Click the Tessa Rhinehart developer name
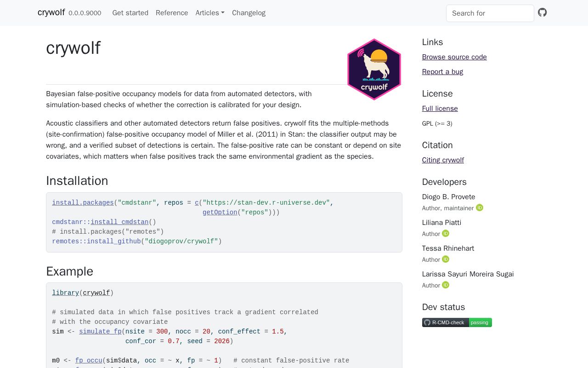588x368 pixels. click(x=448, y=248)
